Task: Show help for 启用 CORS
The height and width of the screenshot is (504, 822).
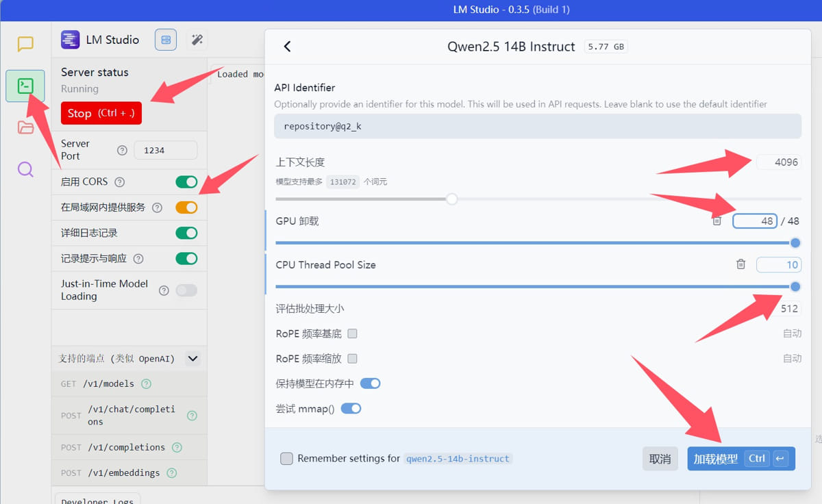Action: click(x=120, y=182)
